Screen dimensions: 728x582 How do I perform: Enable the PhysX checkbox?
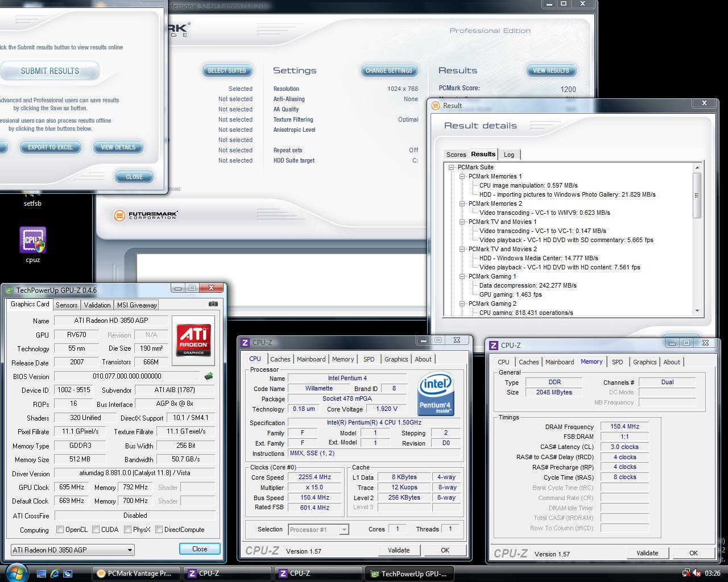pos(127,529)
